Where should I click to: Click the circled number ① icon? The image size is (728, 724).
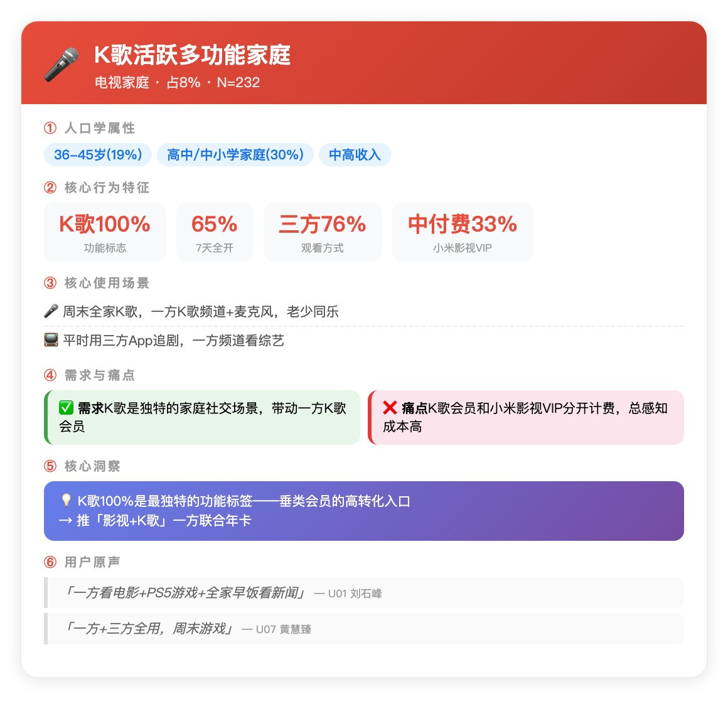[50, 127]
